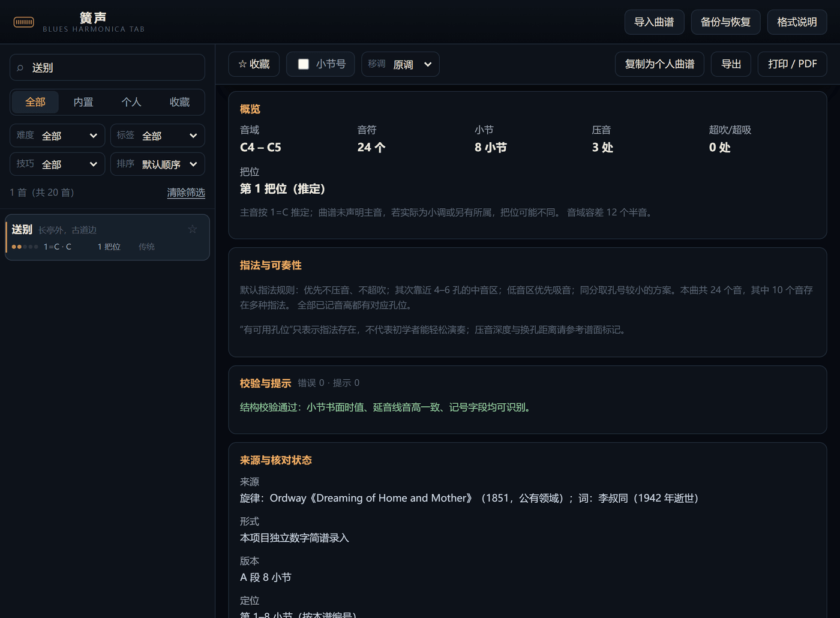Click the 校验与提示 heading
The image size is (840, 618).
point(265,383)
